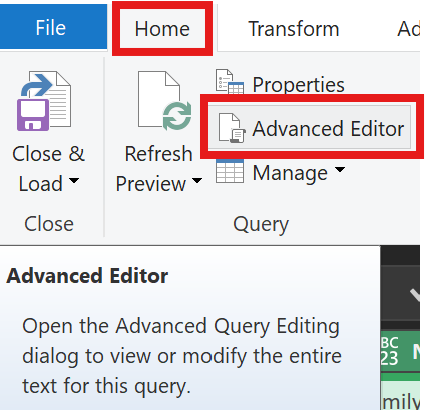Expand the Close & Load dropdown arrow
Viewport: 425px width, 410px height.
pyautogui.click(x=74, y=181)
